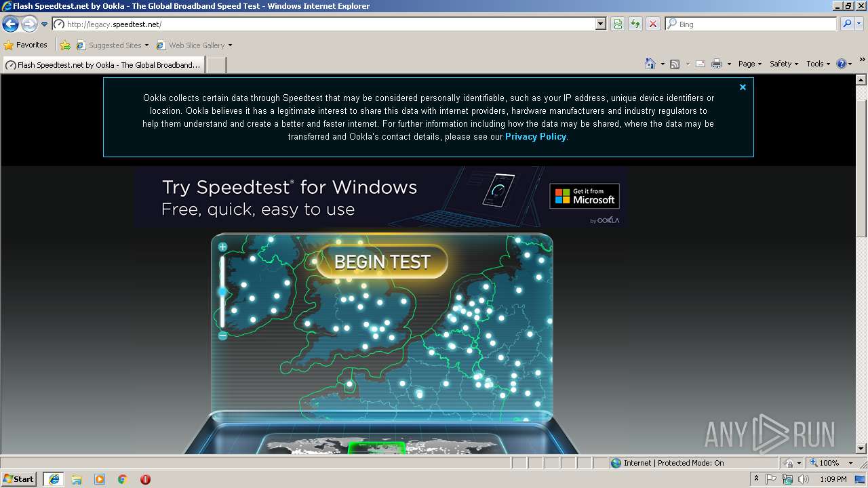Click the Internet Explorer taskbar icon

point(54,479)
